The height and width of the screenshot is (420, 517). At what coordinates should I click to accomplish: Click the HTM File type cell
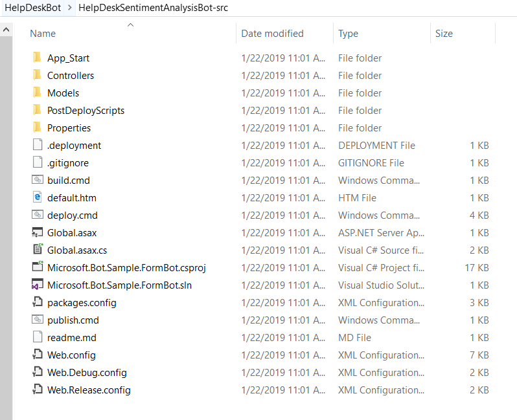(x=357, y=197)
